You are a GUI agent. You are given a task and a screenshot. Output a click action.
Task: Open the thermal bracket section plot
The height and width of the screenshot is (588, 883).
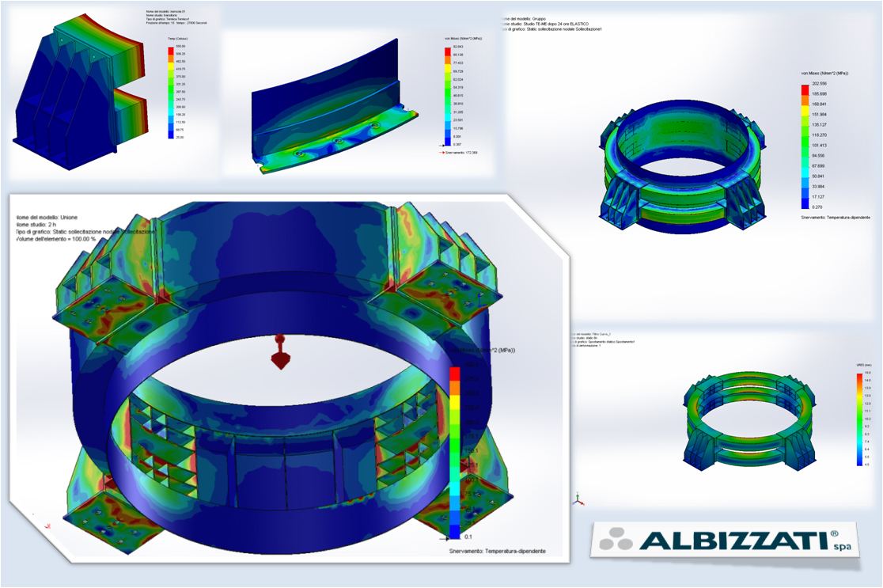point(81,93)
